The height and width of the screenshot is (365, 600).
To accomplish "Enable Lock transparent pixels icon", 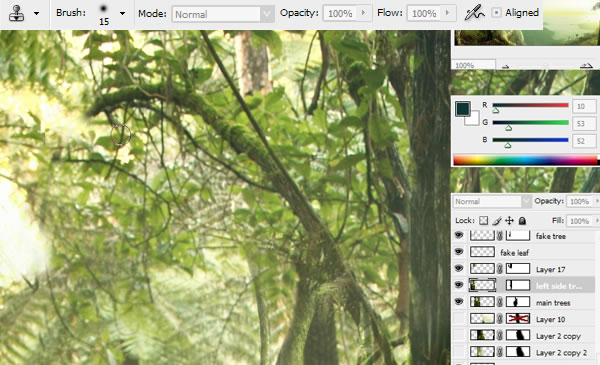I will coord(484,221).
